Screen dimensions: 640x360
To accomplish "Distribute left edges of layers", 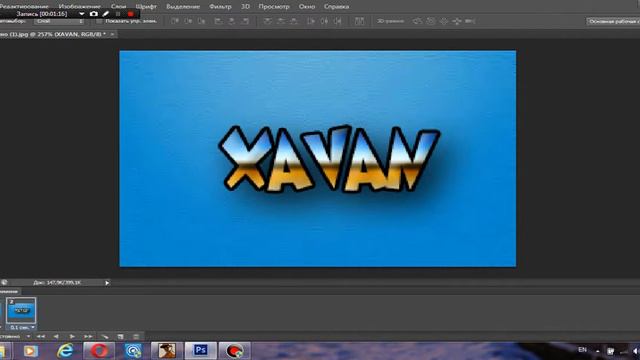I will [x=311, y=21].
